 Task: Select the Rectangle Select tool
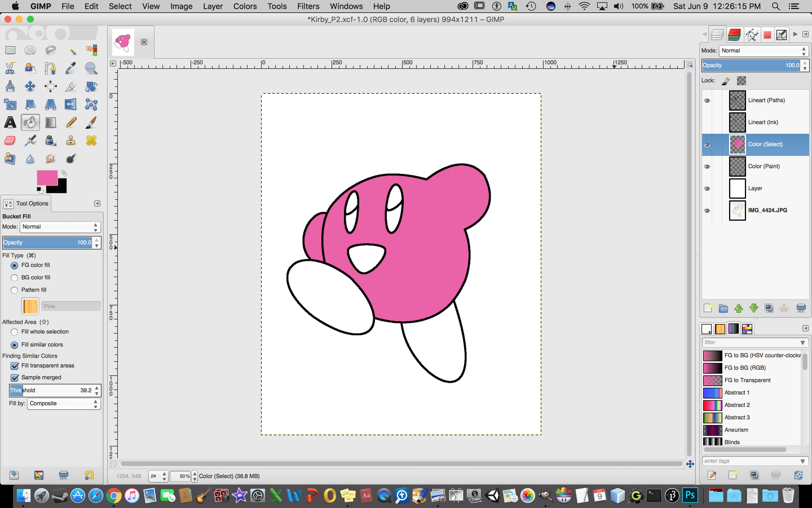[x=10, y=50]
